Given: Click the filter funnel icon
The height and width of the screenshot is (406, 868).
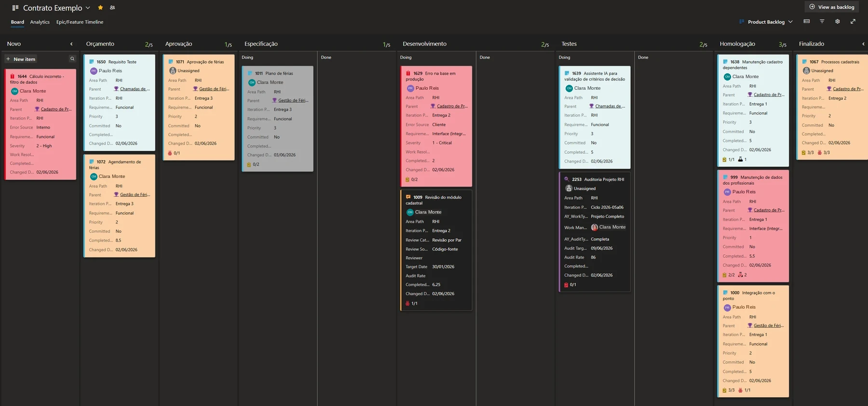Looking at the screenshot, I should (822, 22).
